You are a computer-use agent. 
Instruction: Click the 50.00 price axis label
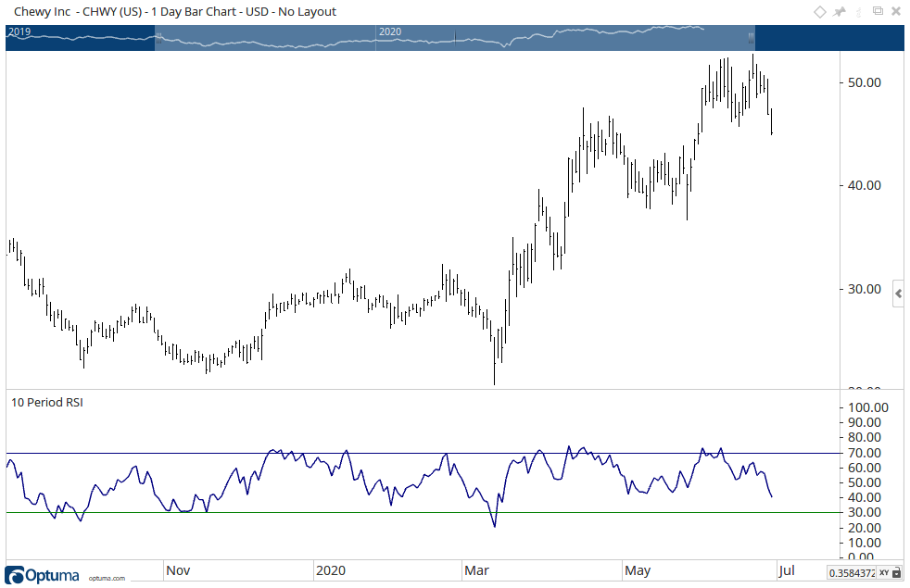(x=865, y=82)
